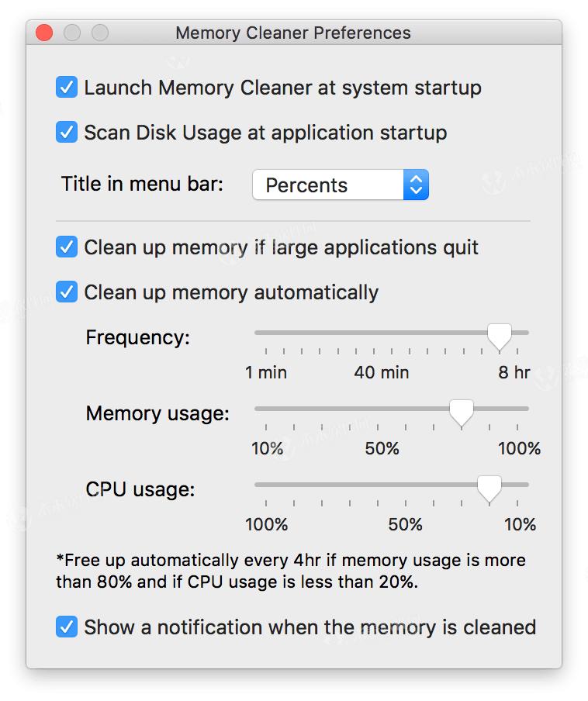This screenshot has height=701, width=588.
Task: Click the "100%" mark on the CPU usage slider
Action: tap(266, 524)
